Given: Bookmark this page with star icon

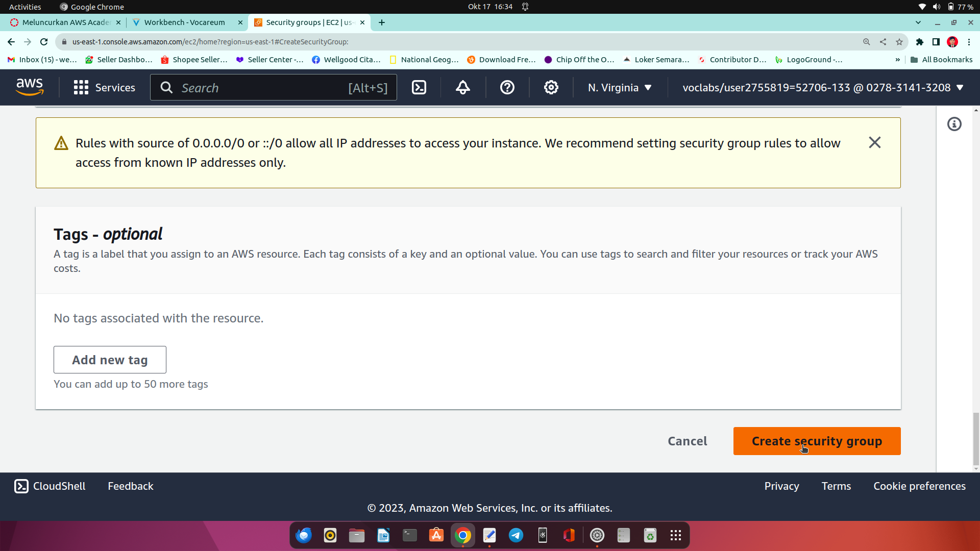Looking at the screenshot, I should click(x=899, y=42).
